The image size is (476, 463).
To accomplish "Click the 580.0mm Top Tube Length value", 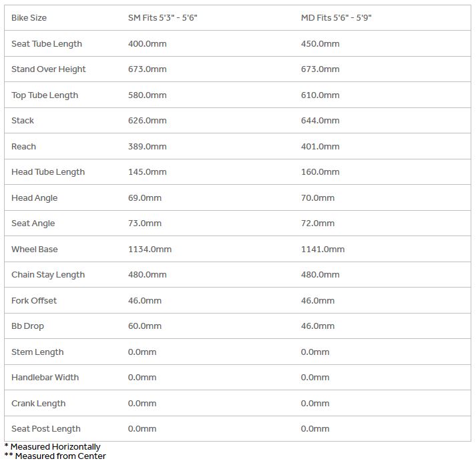I will click(x=147, y=95).
